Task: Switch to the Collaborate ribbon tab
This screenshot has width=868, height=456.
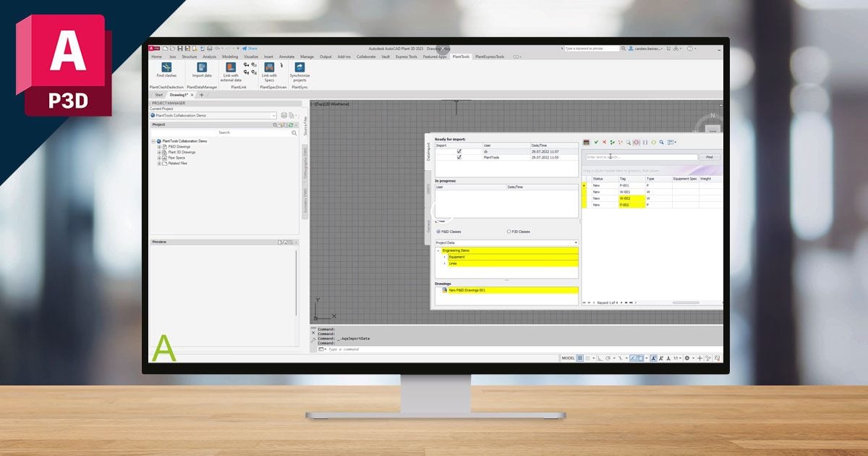Action: pos(366,56)
